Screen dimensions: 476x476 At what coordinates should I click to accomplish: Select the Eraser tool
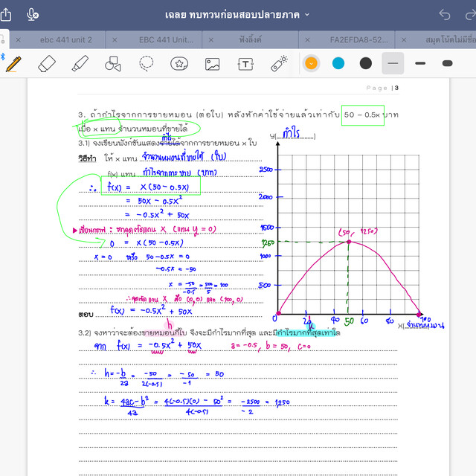47,64
